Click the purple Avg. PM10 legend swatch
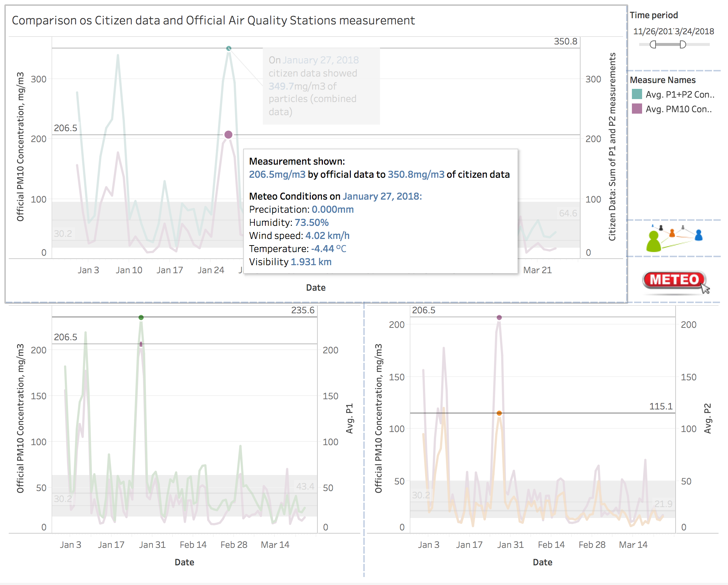Screen dimensions: 728x585 click(637, 109)
